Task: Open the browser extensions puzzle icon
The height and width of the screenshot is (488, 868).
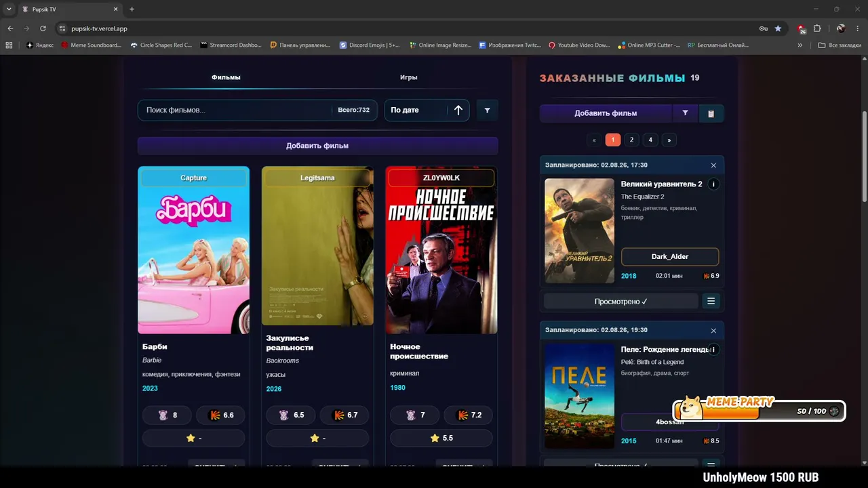Action: pos(817,28)
